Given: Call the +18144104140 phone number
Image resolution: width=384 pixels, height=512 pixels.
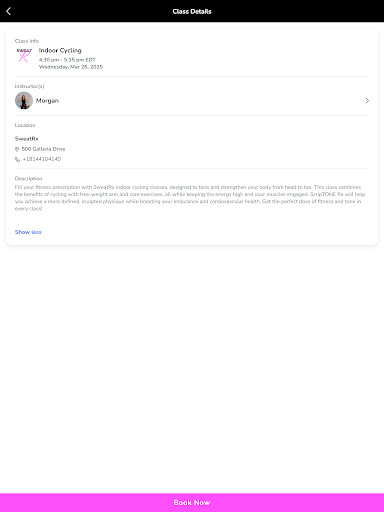Looking at the screenshot, I should (x=42, y=159).
